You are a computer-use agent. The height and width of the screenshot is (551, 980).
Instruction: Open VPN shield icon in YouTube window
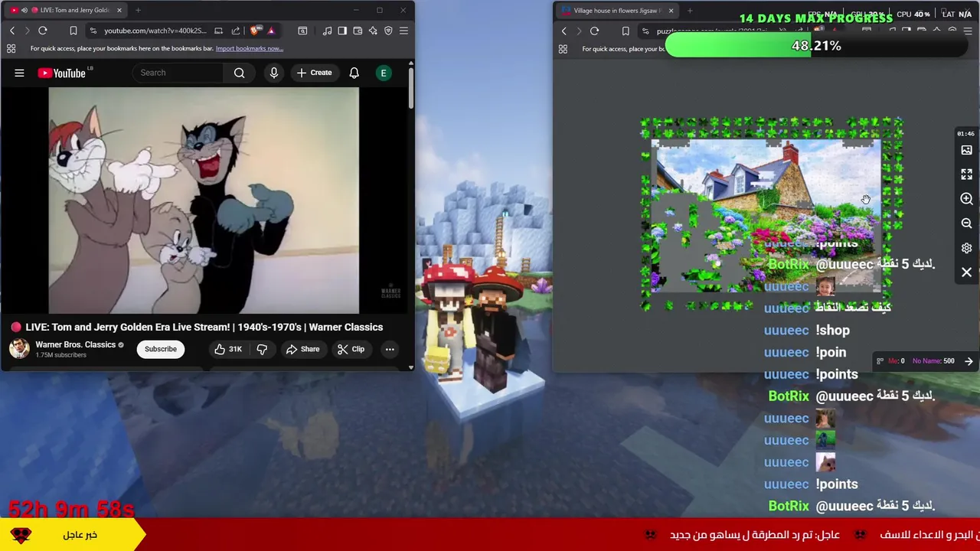(388, 31)
